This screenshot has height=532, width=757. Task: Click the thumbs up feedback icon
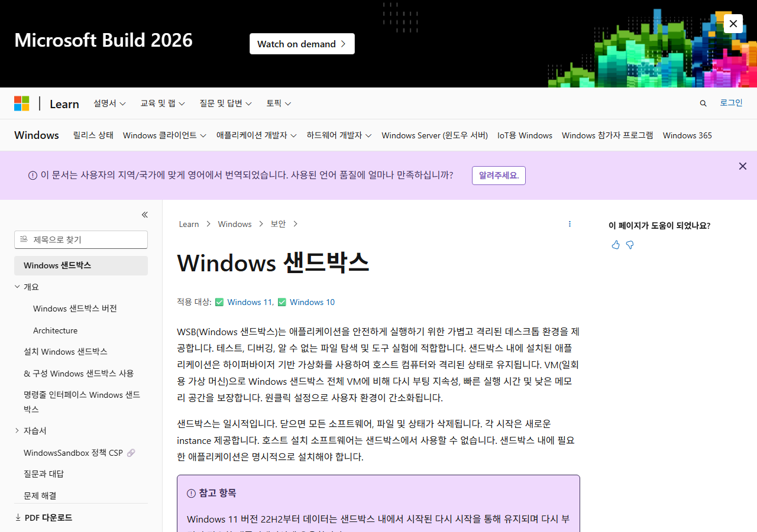(x=616, y=245)
